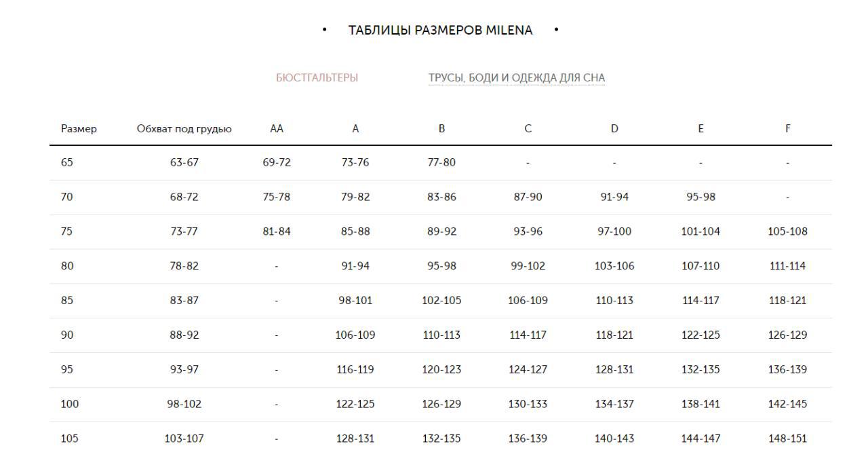868x465 pixels.
Task: Switch to the БЮСТГАЛЬТЕРЫ tab
Action: (x=317, y=78)
